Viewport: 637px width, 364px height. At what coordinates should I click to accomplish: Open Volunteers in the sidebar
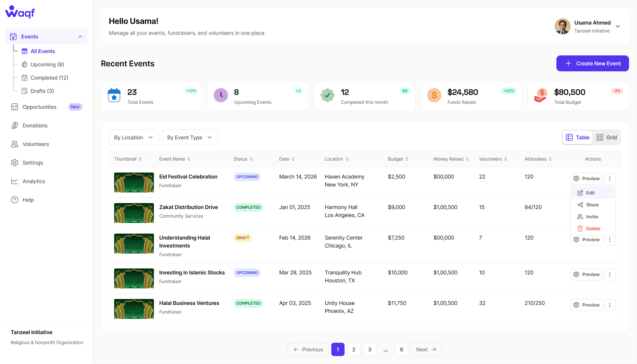(35, 144)
